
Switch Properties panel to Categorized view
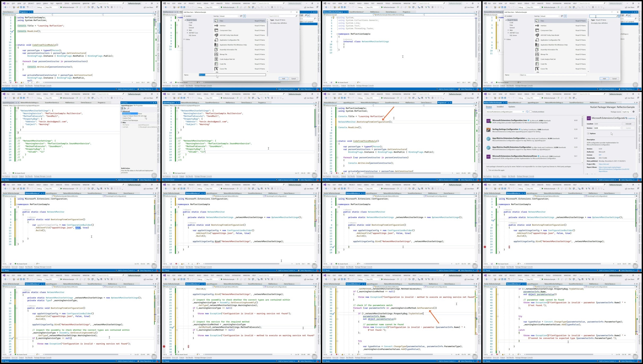[x=123, y=108]
